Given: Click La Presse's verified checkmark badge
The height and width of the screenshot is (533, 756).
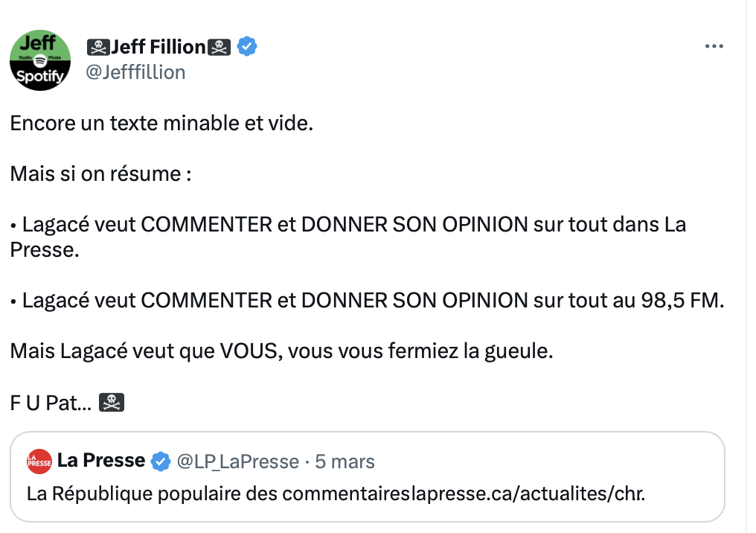Looking at the screenshot, I should (x=161, y=461).
